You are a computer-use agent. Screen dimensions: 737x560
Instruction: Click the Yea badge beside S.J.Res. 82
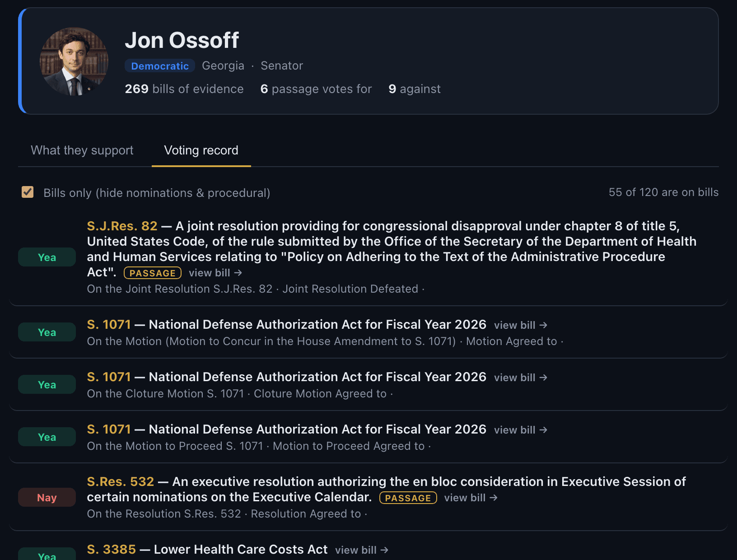pyautogui.click(x=47, y=257)
